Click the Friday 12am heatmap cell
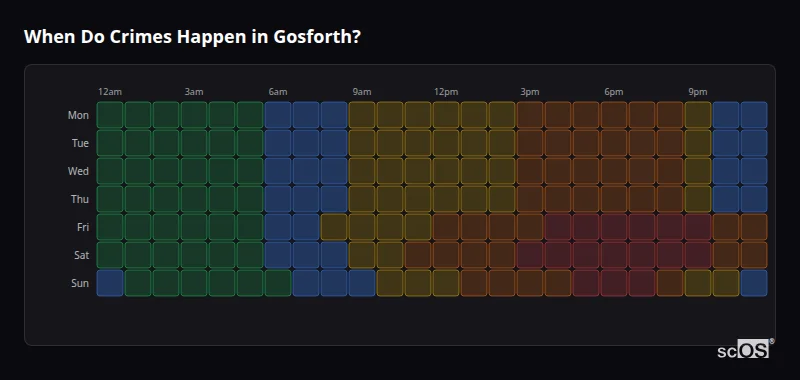 click(110, 227)
